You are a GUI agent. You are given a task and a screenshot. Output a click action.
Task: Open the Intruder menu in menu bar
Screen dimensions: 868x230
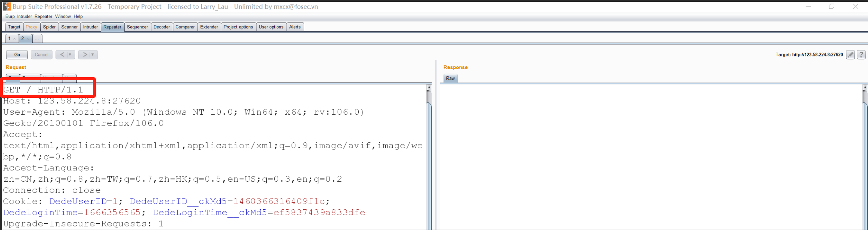click(x=25, y=16)
